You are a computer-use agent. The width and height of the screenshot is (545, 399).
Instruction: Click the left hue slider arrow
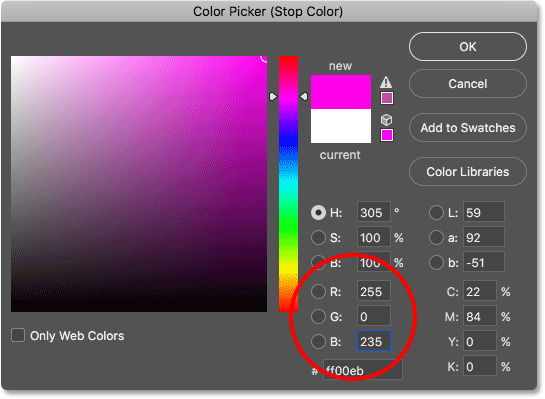pyautogui.click(x=273, y=96)
